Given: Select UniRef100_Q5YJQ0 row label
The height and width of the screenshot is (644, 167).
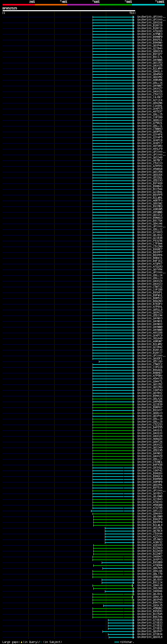Looking at the screenshot, I should 150,362.
